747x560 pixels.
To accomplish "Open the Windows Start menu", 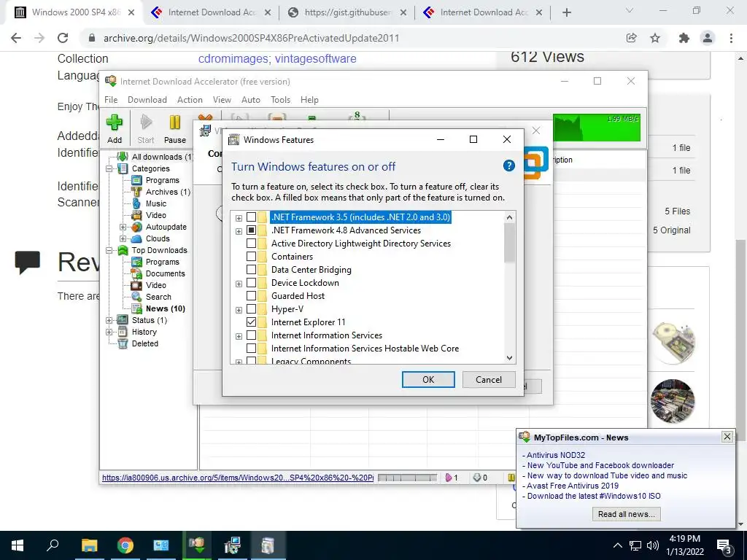I will click(x=18, y=545).
